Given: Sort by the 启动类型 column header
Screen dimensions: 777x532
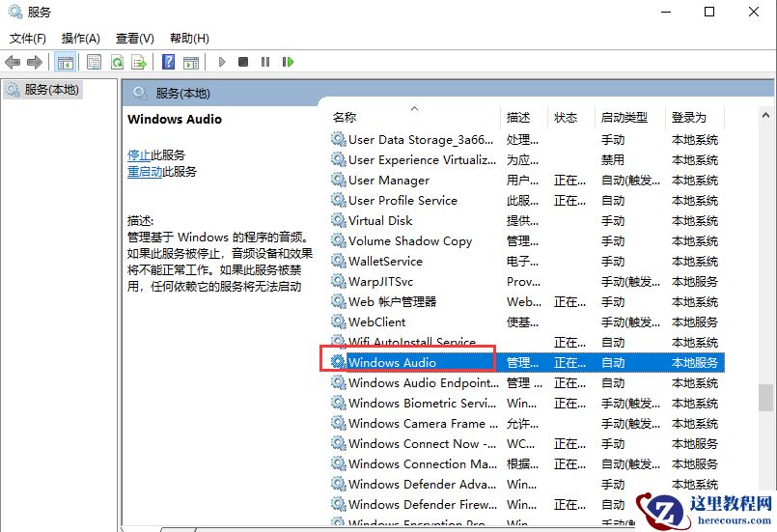Looking at the screenshot, I should tap(629, 118).
